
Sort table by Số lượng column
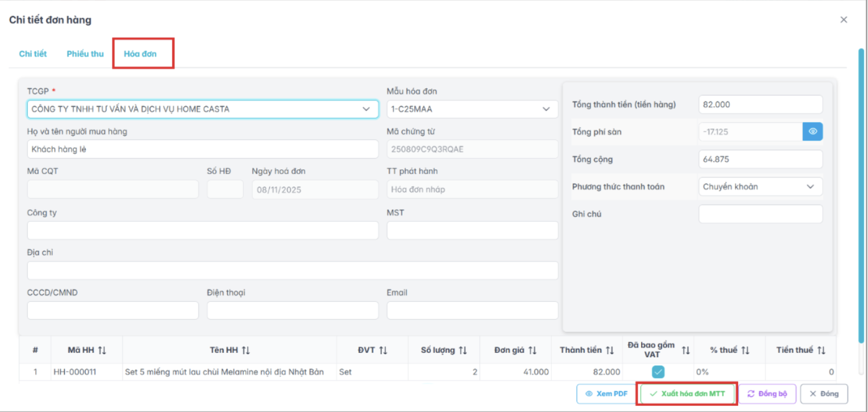463,351
